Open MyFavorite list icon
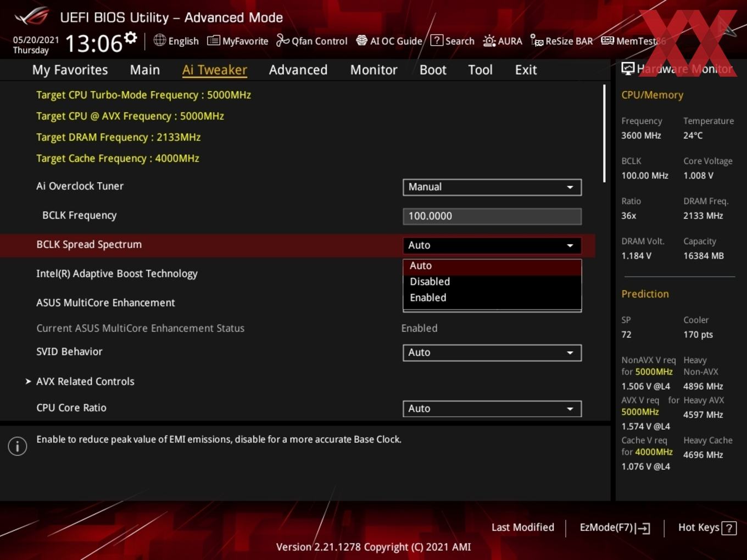 click(213, 41)
